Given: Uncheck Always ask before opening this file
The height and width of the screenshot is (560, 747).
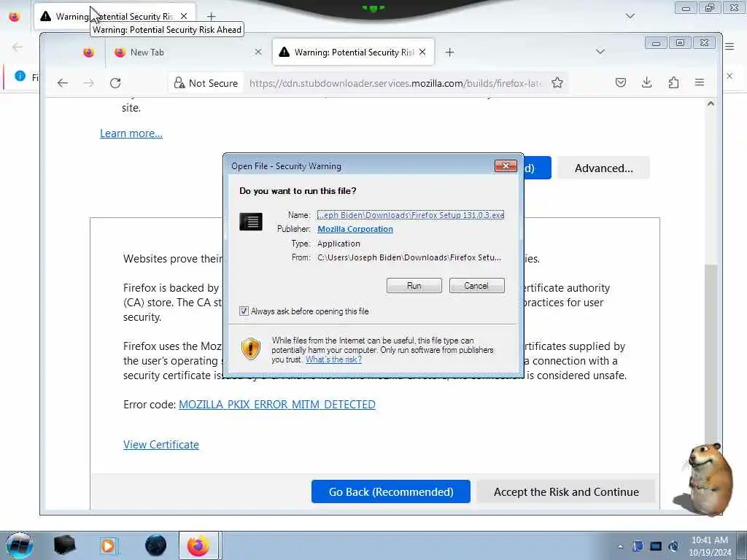Looking at the screenshot, I should 244,311.
